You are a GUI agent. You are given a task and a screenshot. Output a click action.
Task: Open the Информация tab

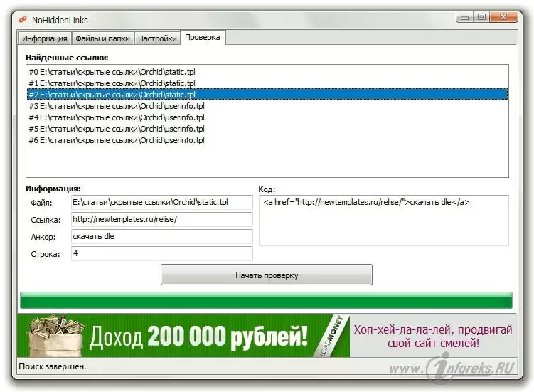point(44,38)
